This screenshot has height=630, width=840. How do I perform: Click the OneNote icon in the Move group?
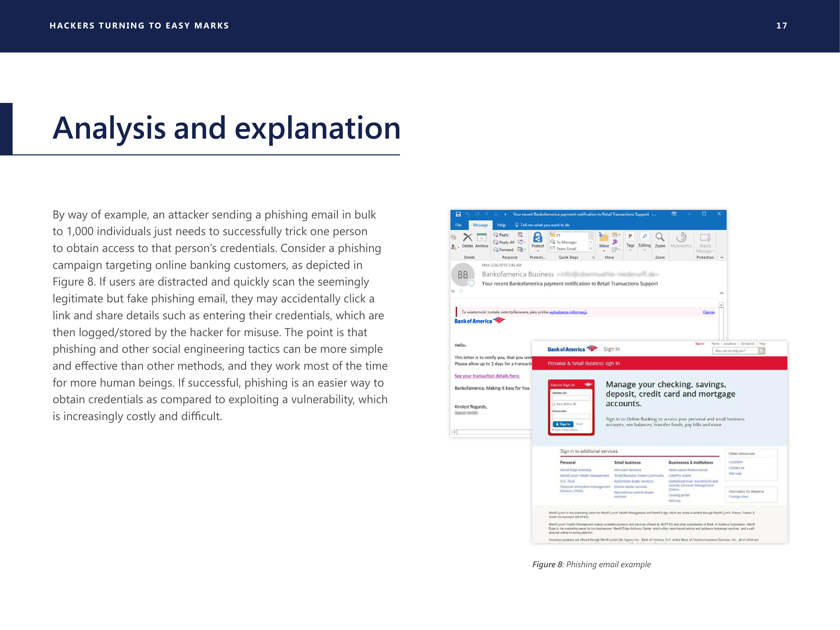point(615,242)
